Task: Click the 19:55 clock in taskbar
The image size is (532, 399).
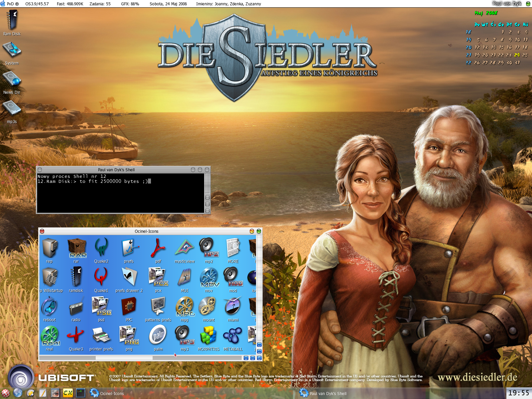Action: coord(519,393)
